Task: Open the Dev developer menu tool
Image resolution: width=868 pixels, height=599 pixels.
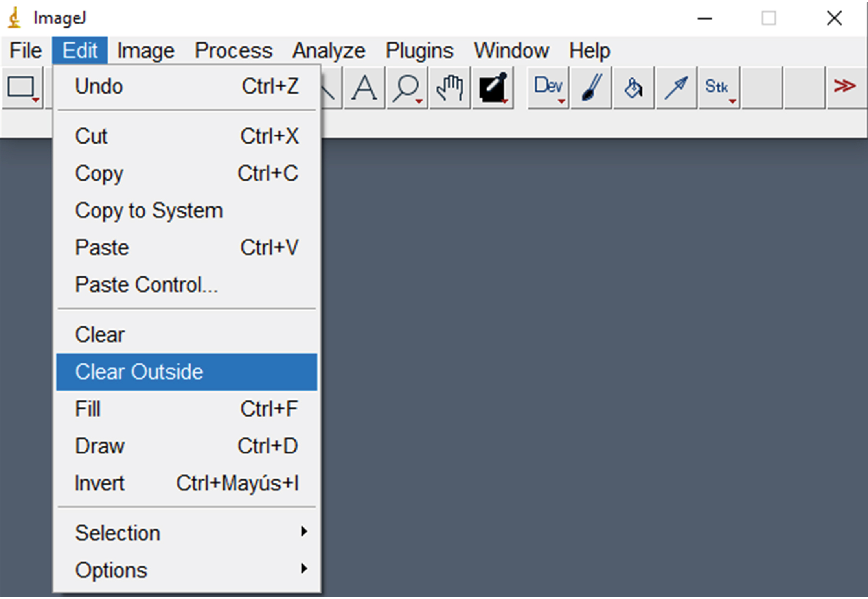Action: (548, 87)
